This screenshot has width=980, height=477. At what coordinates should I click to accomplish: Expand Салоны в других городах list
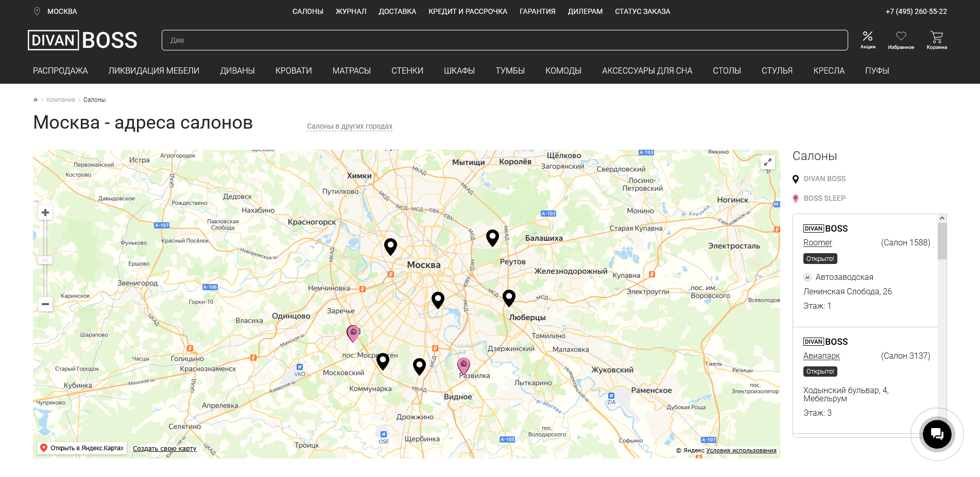click(349, 126)
